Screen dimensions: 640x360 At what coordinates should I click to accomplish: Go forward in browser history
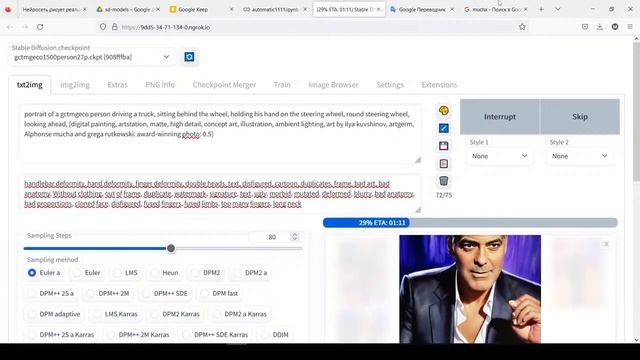[24, 27]
